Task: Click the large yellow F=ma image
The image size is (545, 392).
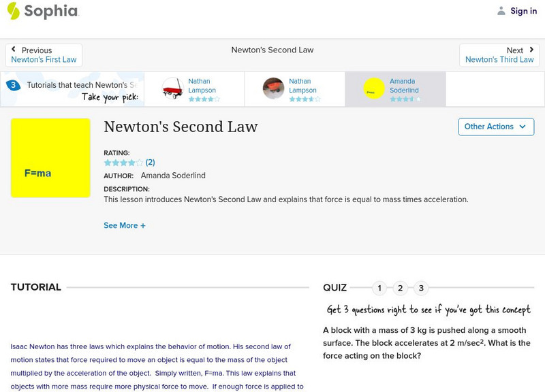Action: [x=50, y=158]
